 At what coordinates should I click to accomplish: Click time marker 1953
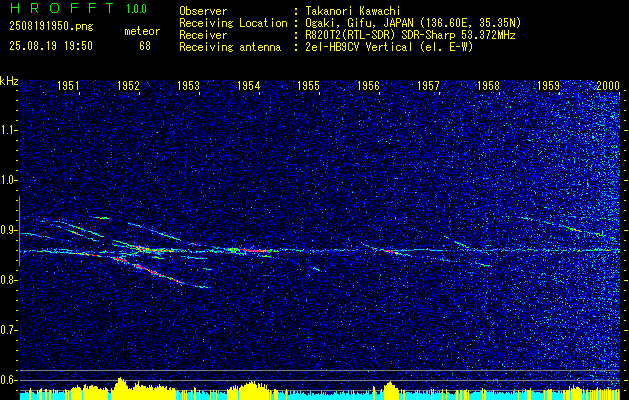[188, 85]
